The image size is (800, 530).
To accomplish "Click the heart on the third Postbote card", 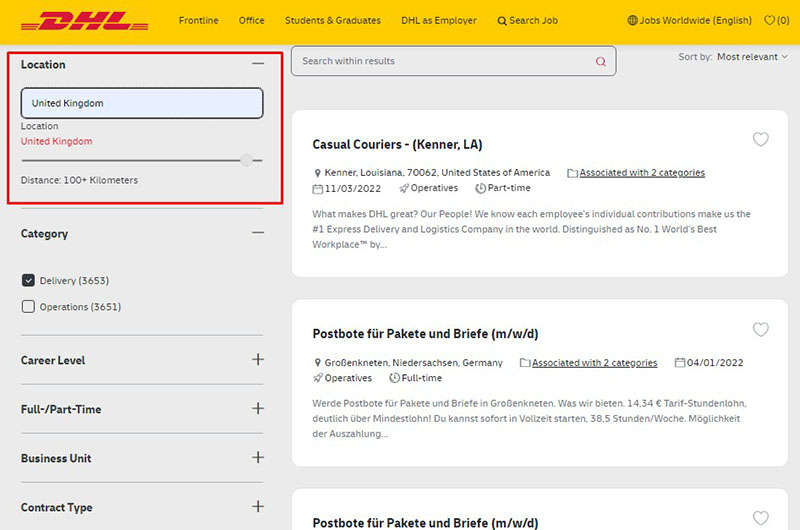I will [x=760, y=518].
